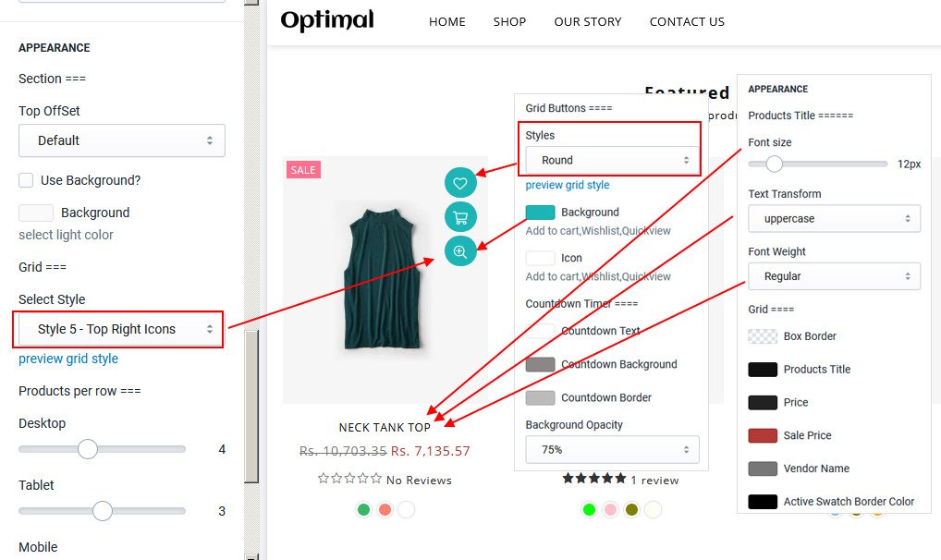The height and width of the screenshot is (560, 941).
Task: Click the five-star rating showing 1 review
Action: pyautogui.click(x=594, y=479)
